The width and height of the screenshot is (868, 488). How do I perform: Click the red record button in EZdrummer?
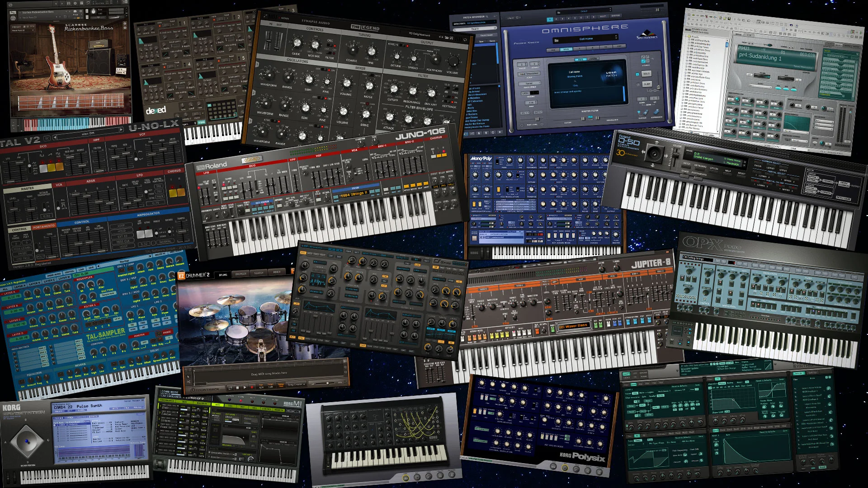252,387
